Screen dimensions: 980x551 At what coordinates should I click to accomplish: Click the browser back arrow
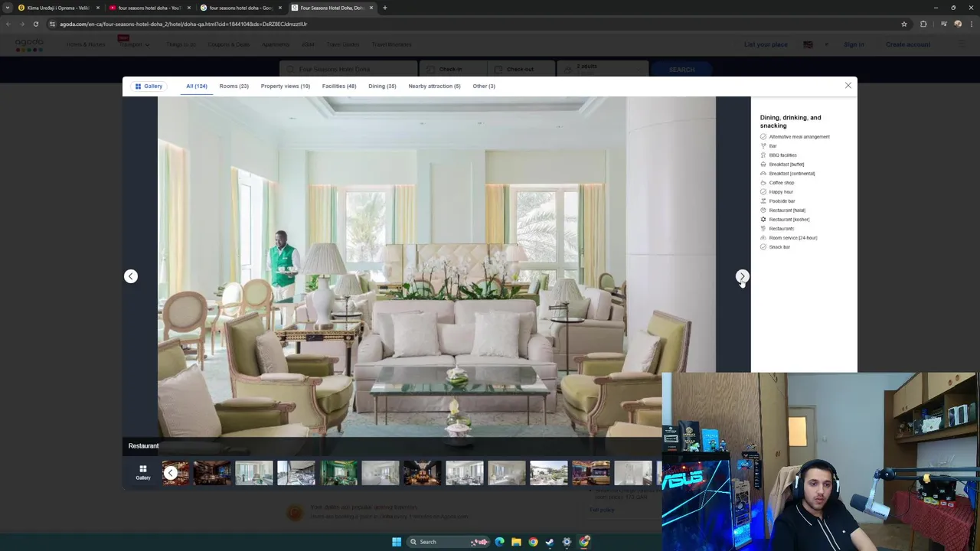tap(8, 24)
